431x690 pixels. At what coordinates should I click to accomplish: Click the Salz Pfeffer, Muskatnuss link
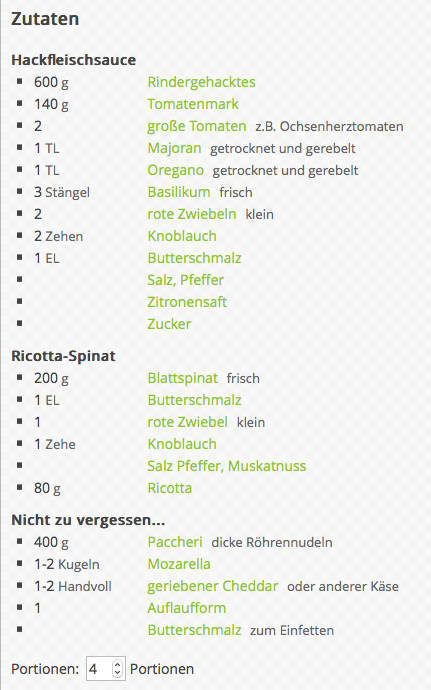(227, 466)
